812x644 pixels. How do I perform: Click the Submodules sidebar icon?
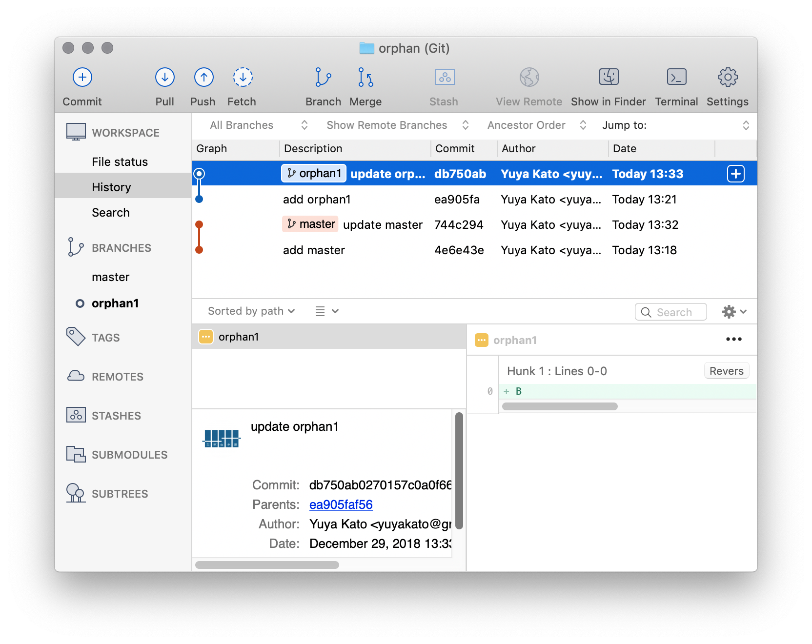(76, 454)
